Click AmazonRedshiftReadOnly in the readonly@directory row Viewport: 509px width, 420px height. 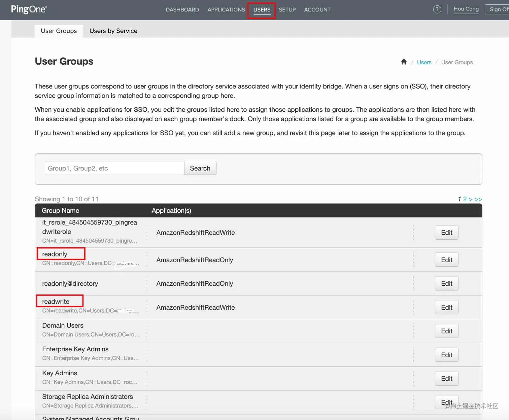(x=195, y=284)
